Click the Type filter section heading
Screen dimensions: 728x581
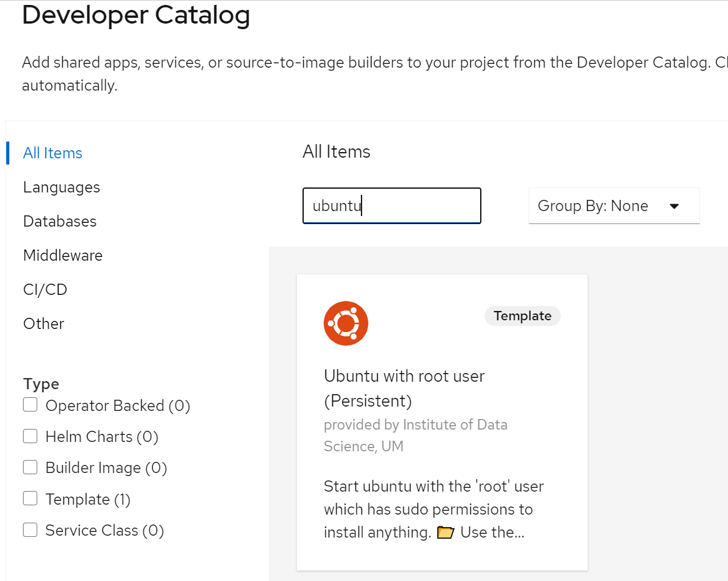pyautogui.click(x=42, y=384)
